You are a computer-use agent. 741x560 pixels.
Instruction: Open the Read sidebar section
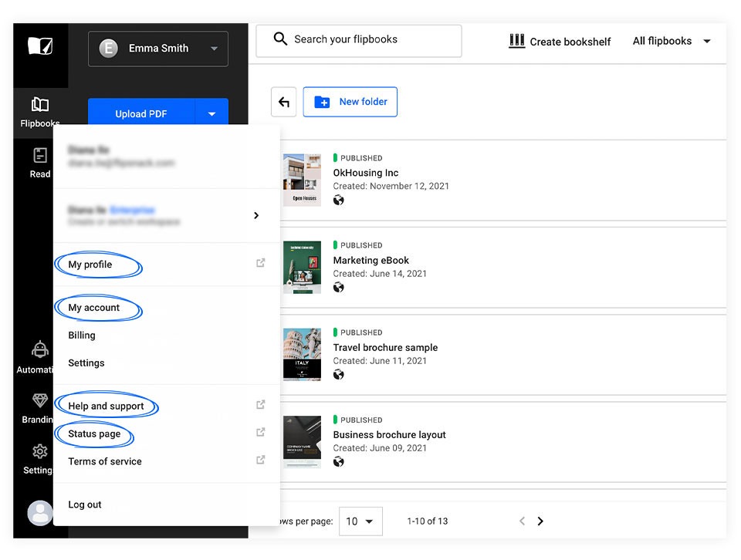(40, 163)
